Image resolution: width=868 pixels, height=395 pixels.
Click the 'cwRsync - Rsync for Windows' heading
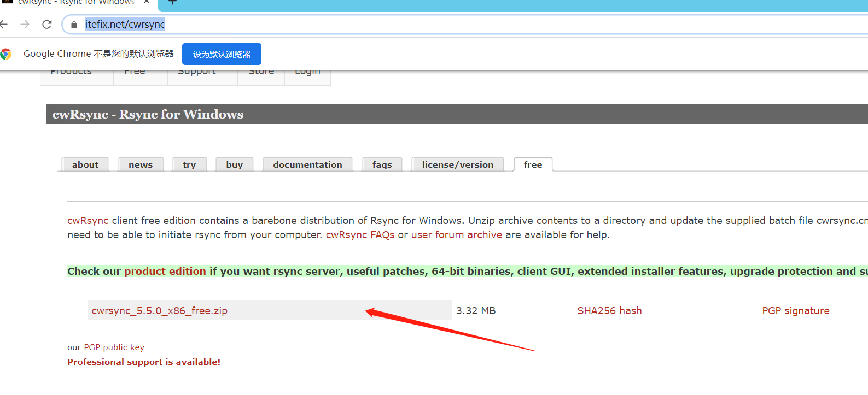[148, 114]
